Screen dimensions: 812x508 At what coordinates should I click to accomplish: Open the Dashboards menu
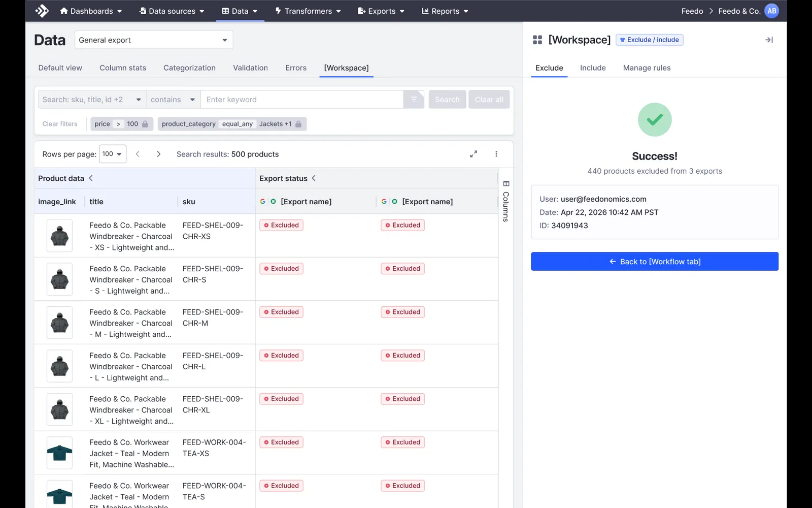pyautogui.click(x=91, y=11)
